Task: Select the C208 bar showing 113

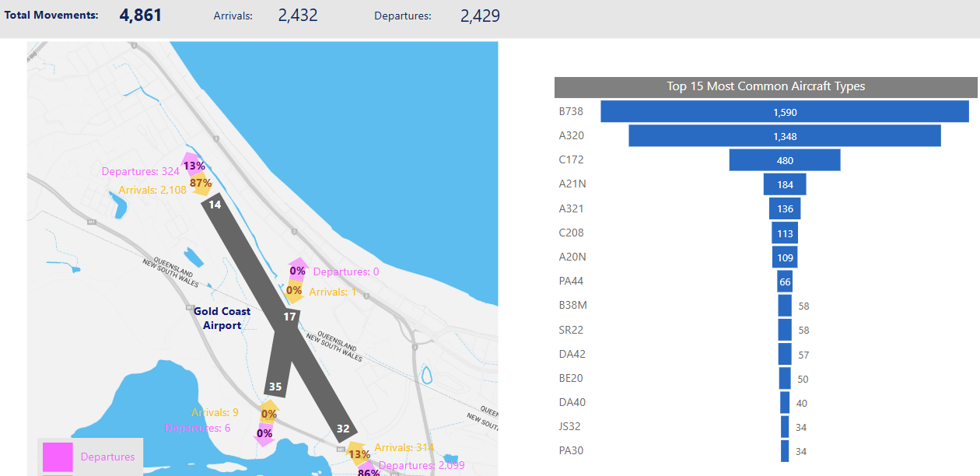Action: (x=784, y=233)
